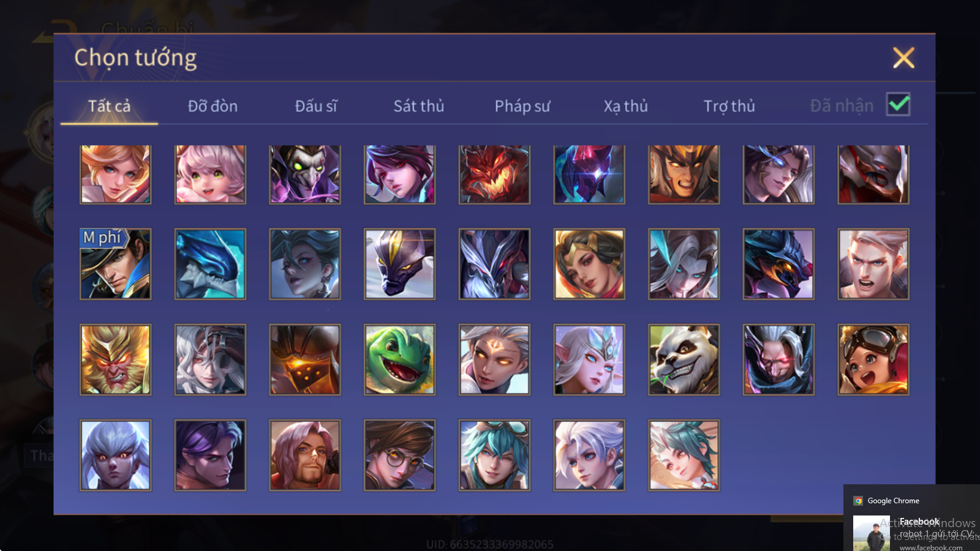Image resolution: width=980 pixels, height=551 pixels.
Task: Select the green chameleon hero portrait
Action: point(399,359)
